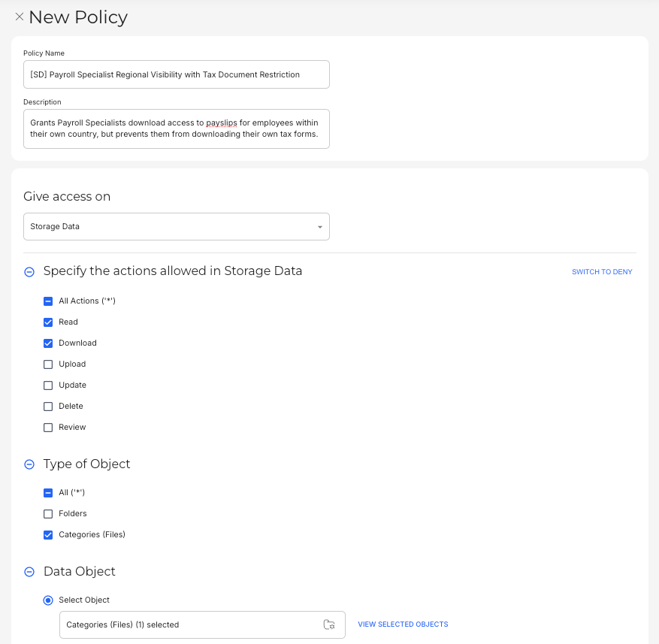
Task: Collapse the Specify actions allowed section
Action: coord(29,271)
